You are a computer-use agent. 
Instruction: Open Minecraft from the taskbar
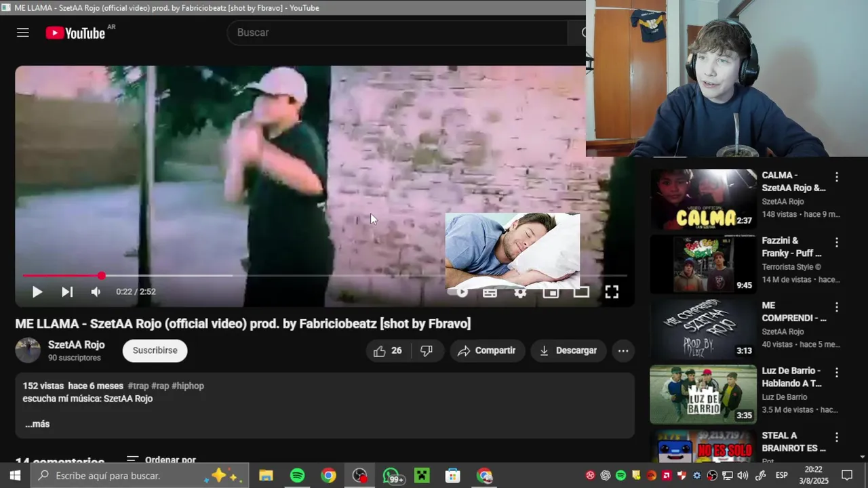click(422, 476)
